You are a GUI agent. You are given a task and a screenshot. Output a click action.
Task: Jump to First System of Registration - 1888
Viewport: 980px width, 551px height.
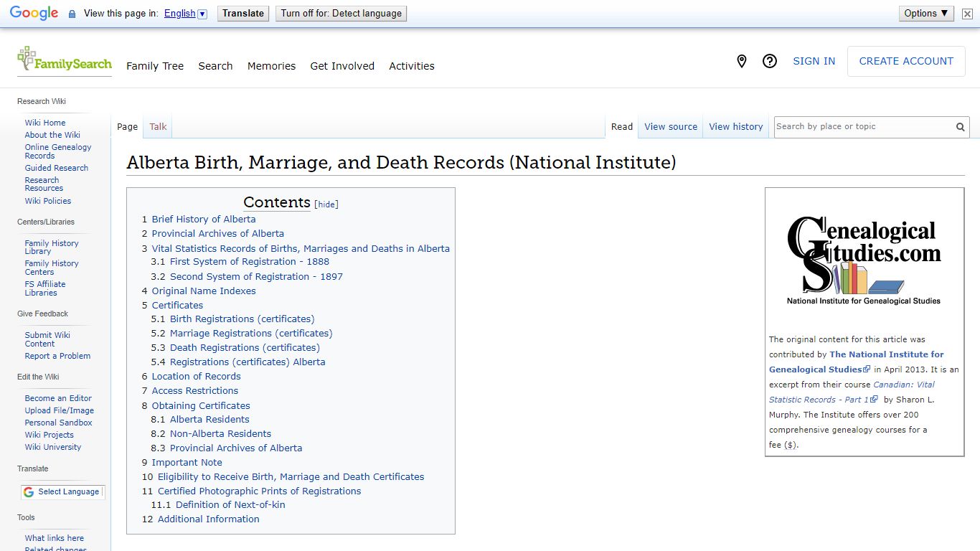click(x=250, y=262)
